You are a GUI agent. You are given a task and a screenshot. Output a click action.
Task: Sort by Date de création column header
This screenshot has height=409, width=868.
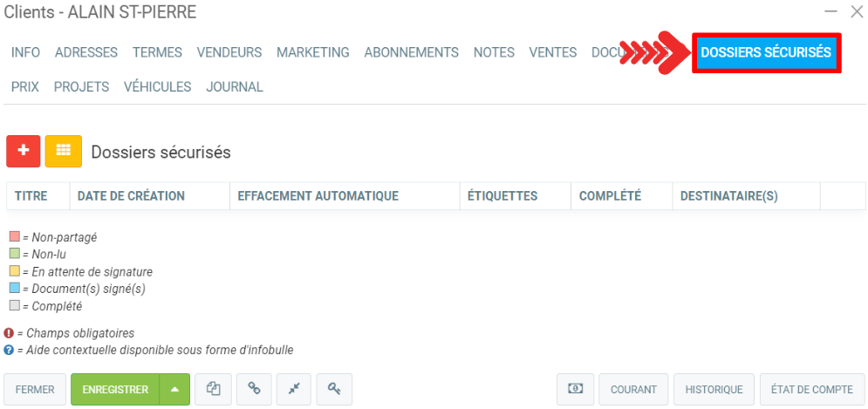pyautogui.click(x=131, y=196)
